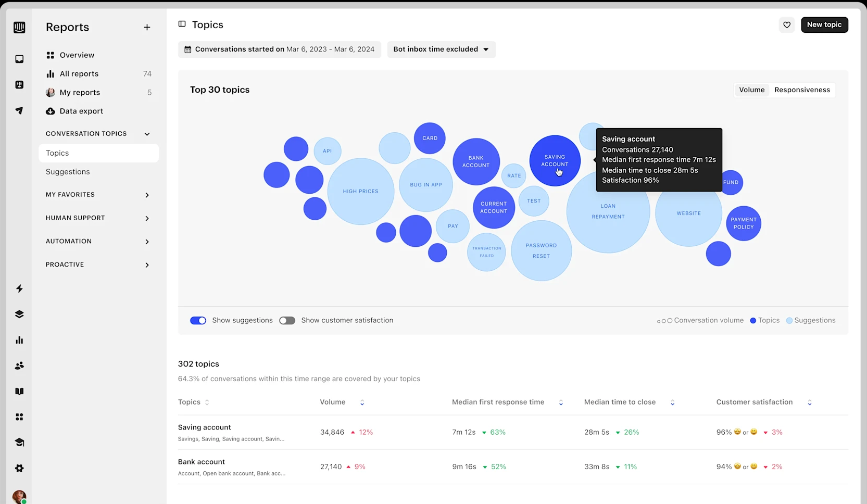Click the plus icon next to Reports
Viewport: 867px width, 504px height.
pyautogui.click(x=147, y=28)
